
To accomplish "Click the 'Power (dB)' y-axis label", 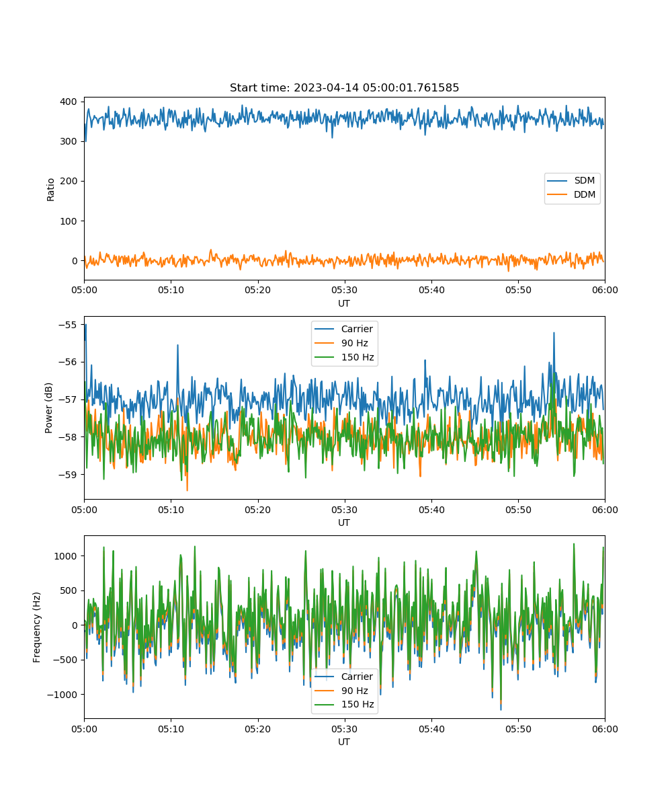I will tap(49, 408).
